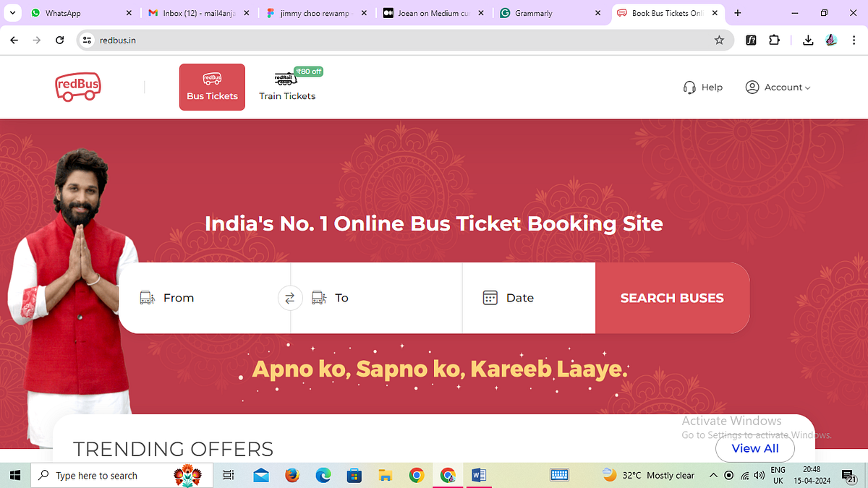This screenshot has width=868, height=488.
Task: Switch to the Train Tickets tab
Action: (287, 87)
